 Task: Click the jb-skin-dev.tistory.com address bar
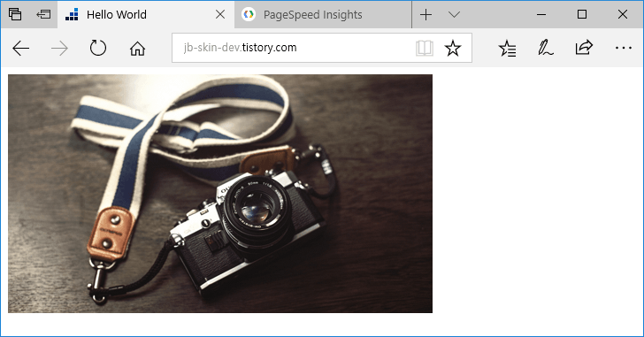(293, 48)
